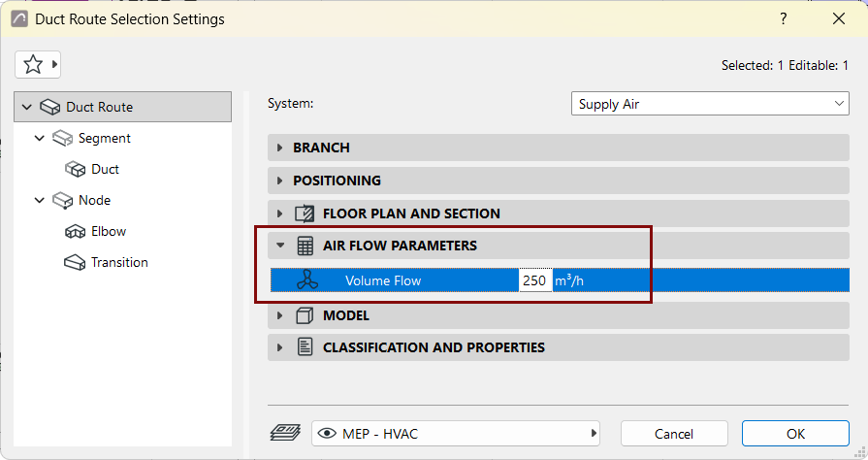868x460 pixels.
Task: Open the help question mark
Action: [x=784, y=18]
